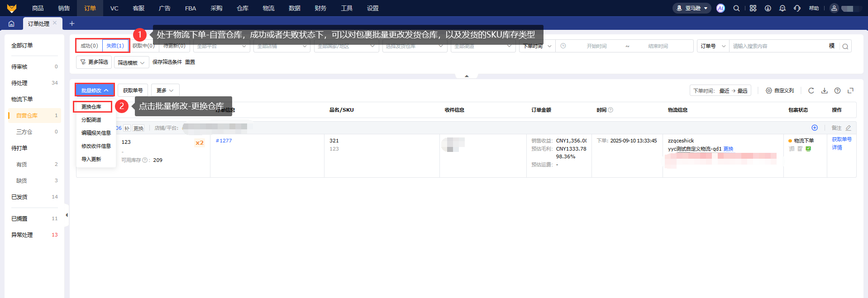The height and width of the screenshot is (298, 868).
Task: Select 修改收件信息 from the menu
Action: click(x=96, y=146)
